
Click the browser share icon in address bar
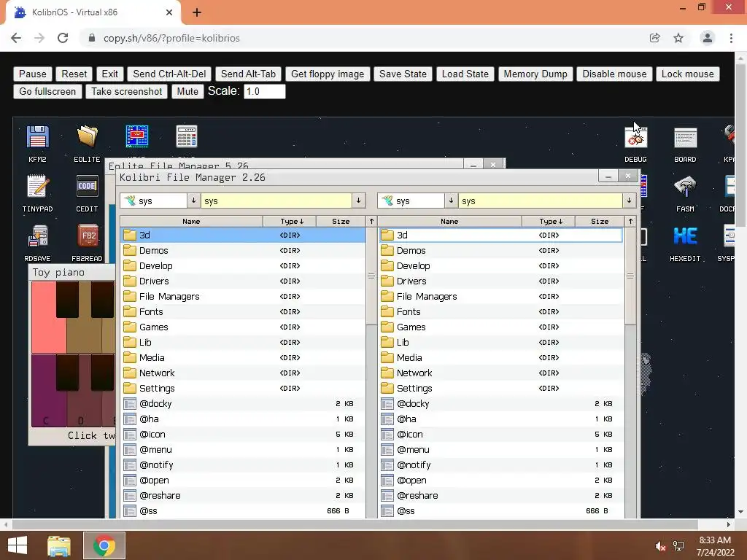click(x=654, y=38)
